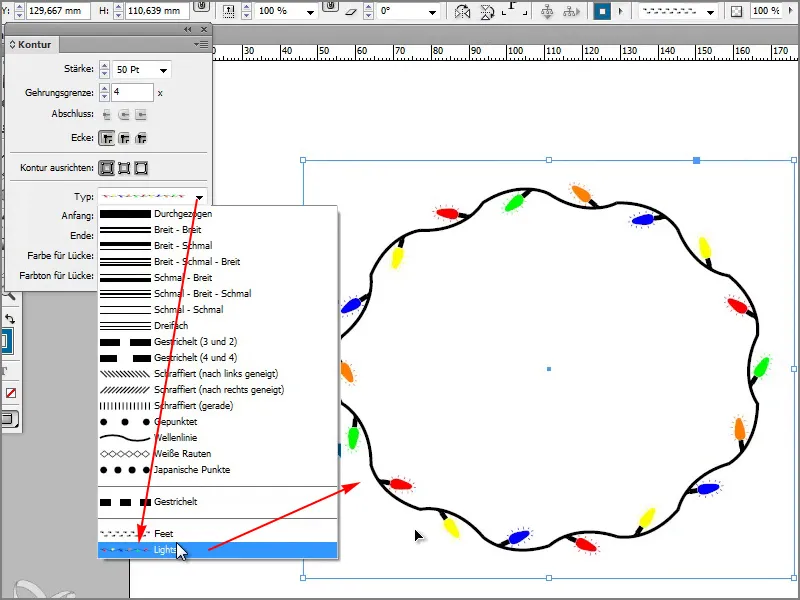Viewport: 800px width, 600px height.
Task: Click the rotate 90° clockwise toolbar icon
Action: click(461, 12)
